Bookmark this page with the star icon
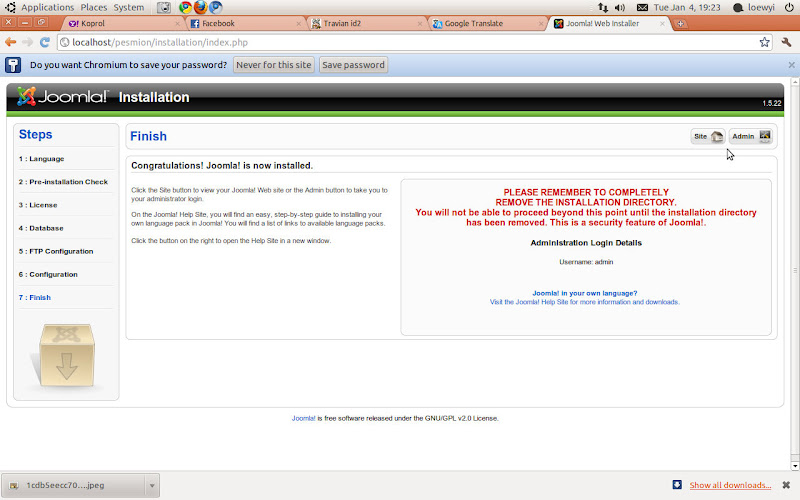This screenshot has width=800, height=500. click(764, 42)
